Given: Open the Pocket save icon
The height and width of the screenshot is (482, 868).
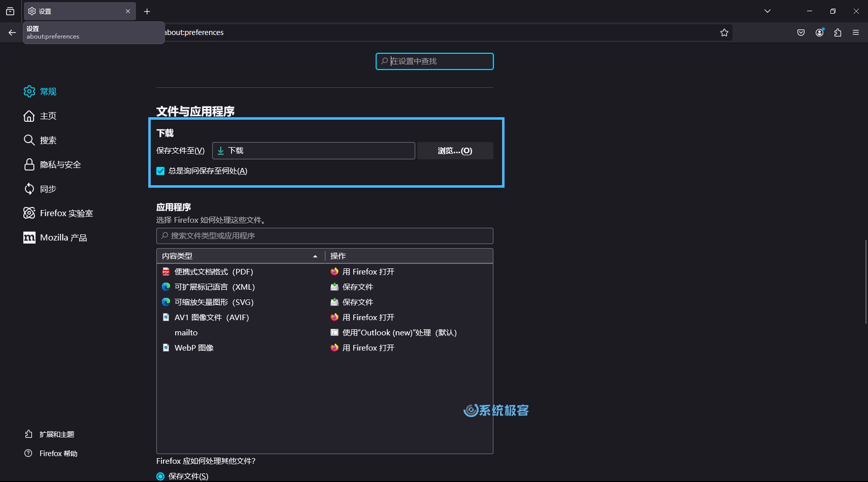Looking at the screenshot, I should click(801, 32).
